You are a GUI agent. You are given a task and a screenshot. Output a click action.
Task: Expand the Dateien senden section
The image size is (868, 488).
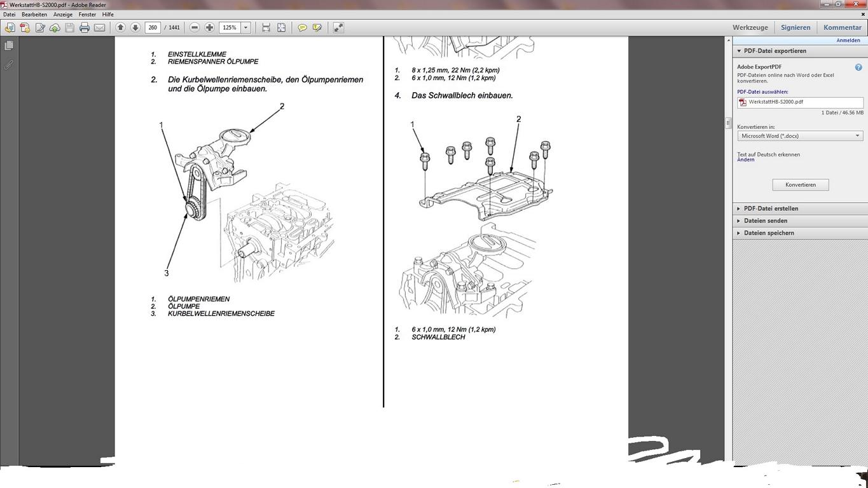pos(765,220)
